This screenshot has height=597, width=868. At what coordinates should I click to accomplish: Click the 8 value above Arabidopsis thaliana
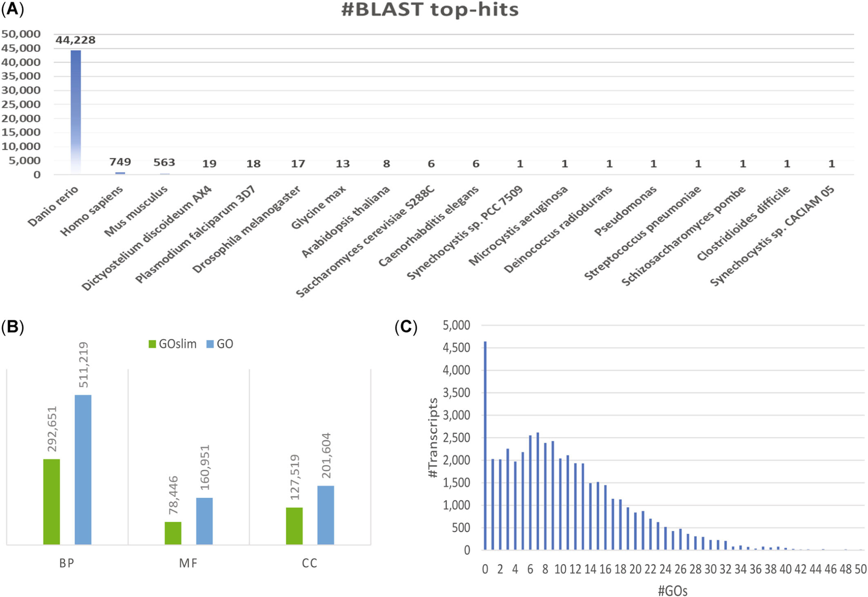[387, 164]
